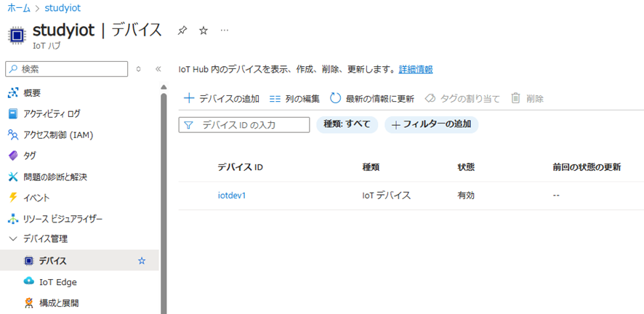Click タグの割り当て assign tags button
The image size is (644, 314).
[462, 99]
